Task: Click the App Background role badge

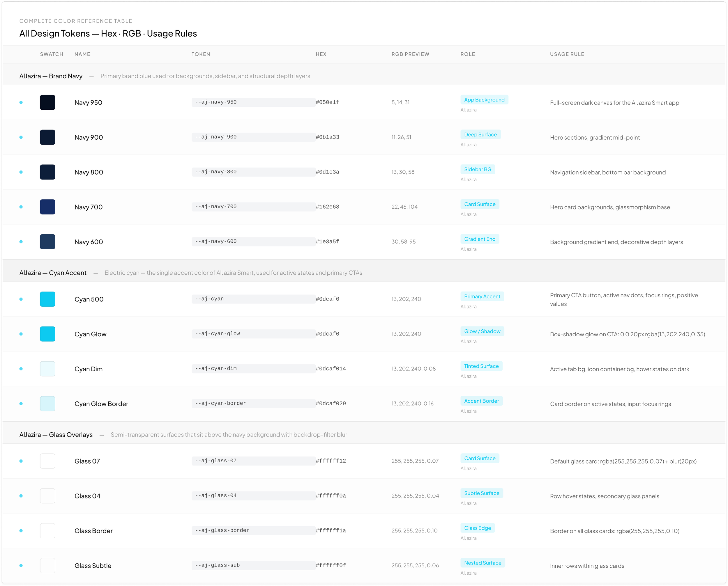Action: click(484, 100)
